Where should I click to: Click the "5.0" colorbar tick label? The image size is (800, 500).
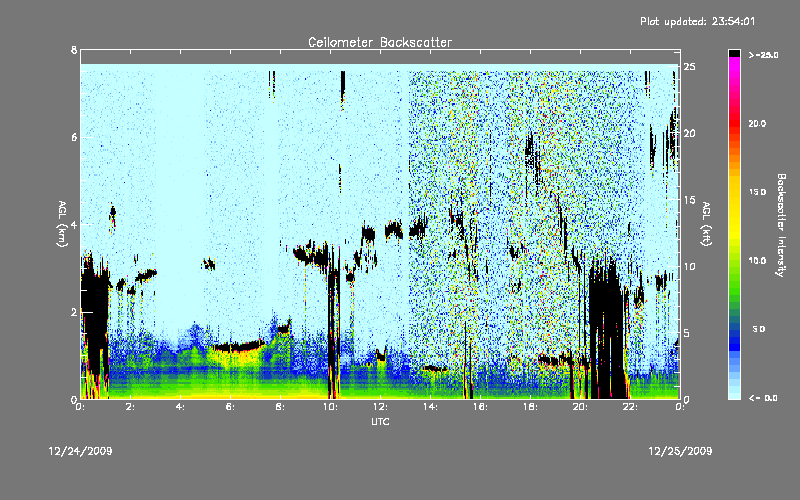(x=759, y=329)
